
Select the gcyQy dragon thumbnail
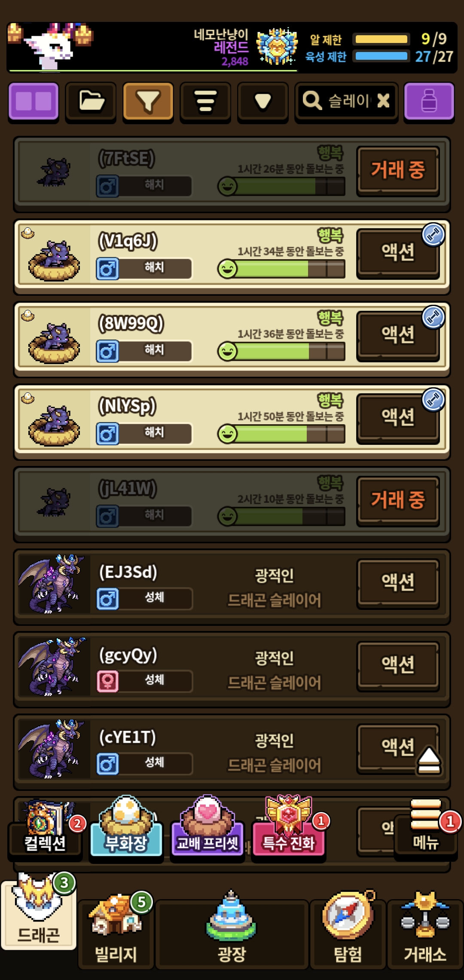coord(53,666)
